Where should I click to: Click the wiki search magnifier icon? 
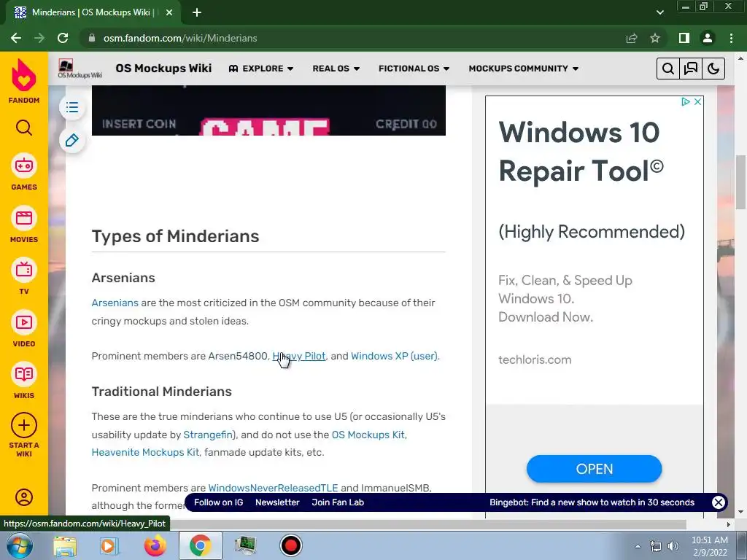(x=668, y=69)
